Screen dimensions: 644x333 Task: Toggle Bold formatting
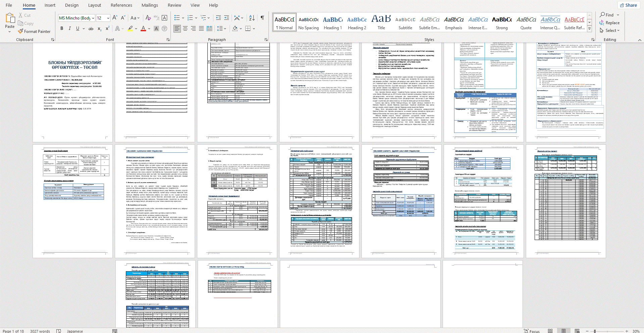pos(62,29)
